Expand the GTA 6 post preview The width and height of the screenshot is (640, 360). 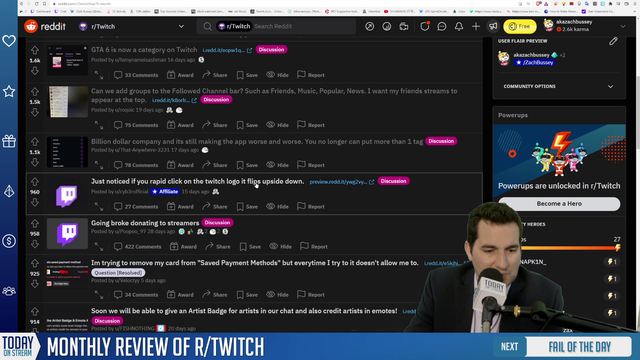point(99,75)
